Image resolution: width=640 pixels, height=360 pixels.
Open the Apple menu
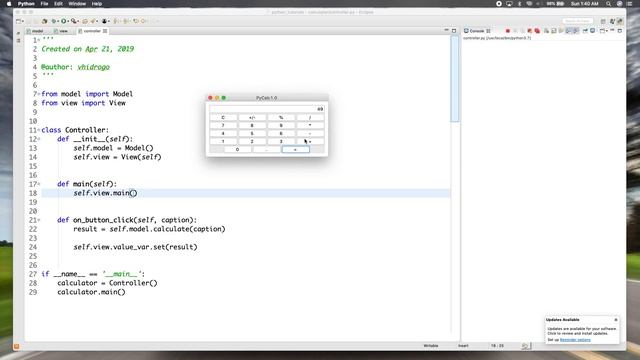[x=9, y=4]
